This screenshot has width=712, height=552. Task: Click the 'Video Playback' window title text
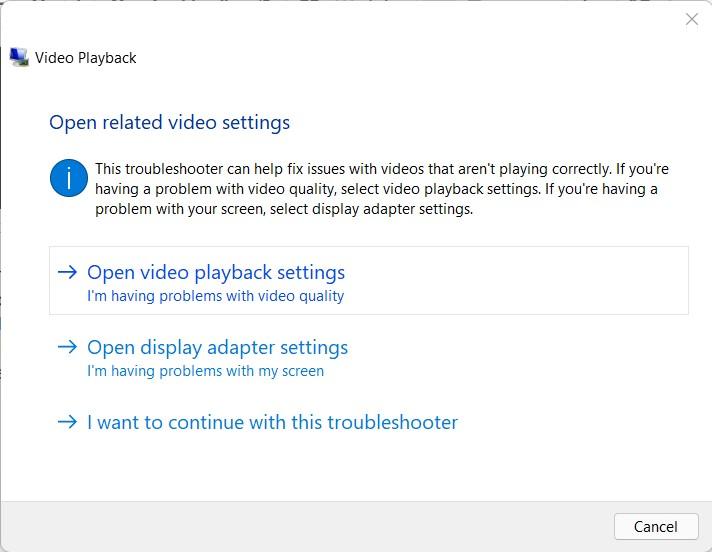click(x=85, y=58)
